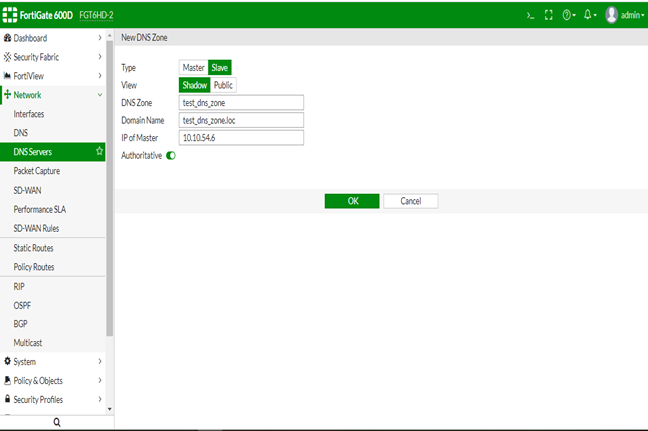648x431 pixels.
Task: Click Cancel to discard the zone
Action: click(x=410, y=201)
